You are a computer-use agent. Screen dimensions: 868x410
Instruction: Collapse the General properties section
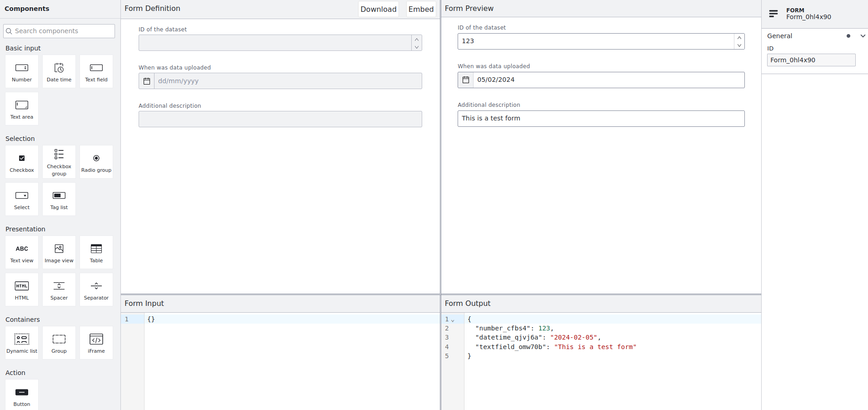pos(863,36)
